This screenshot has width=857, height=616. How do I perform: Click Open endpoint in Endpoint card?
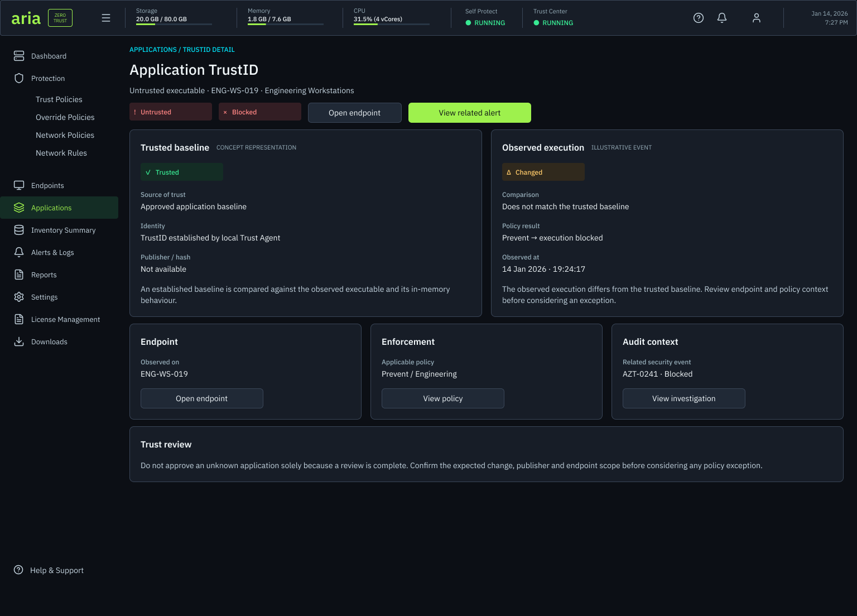(202, 398)
